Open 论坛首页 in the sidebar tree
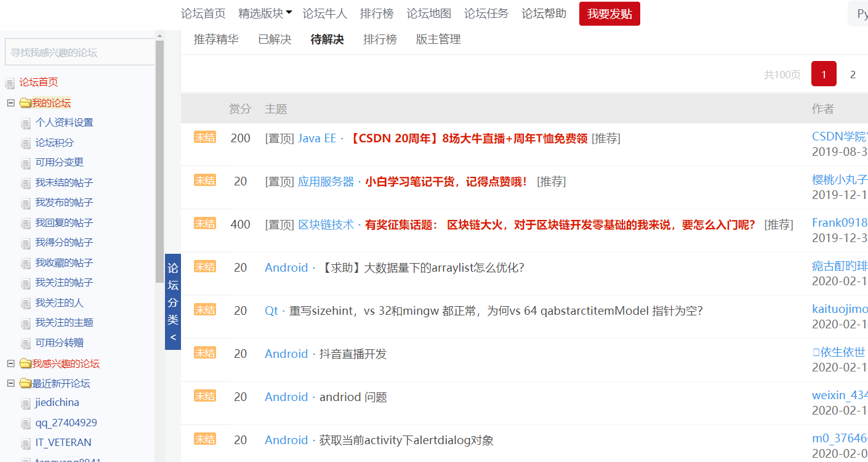The width and height of the screenshot is (868, 462). pos(38,83)
